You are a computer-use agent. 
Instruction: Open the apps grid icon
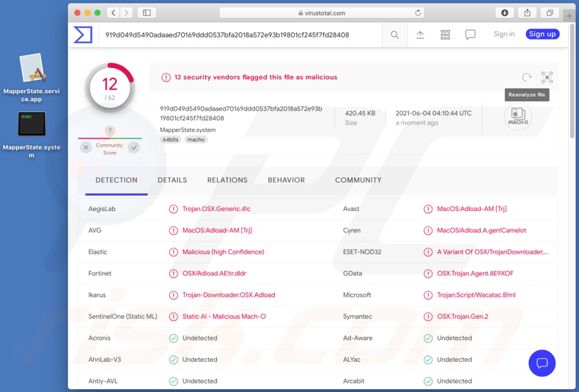[x=445, y=34]
